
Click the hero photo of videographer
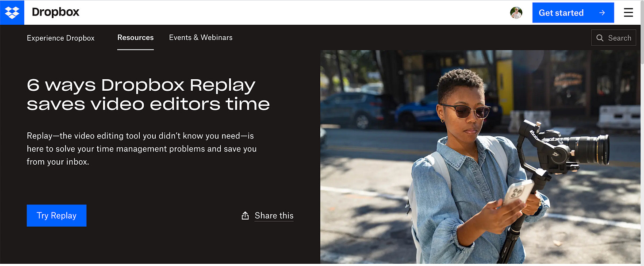pyautogui.click(x=481, y=157)
